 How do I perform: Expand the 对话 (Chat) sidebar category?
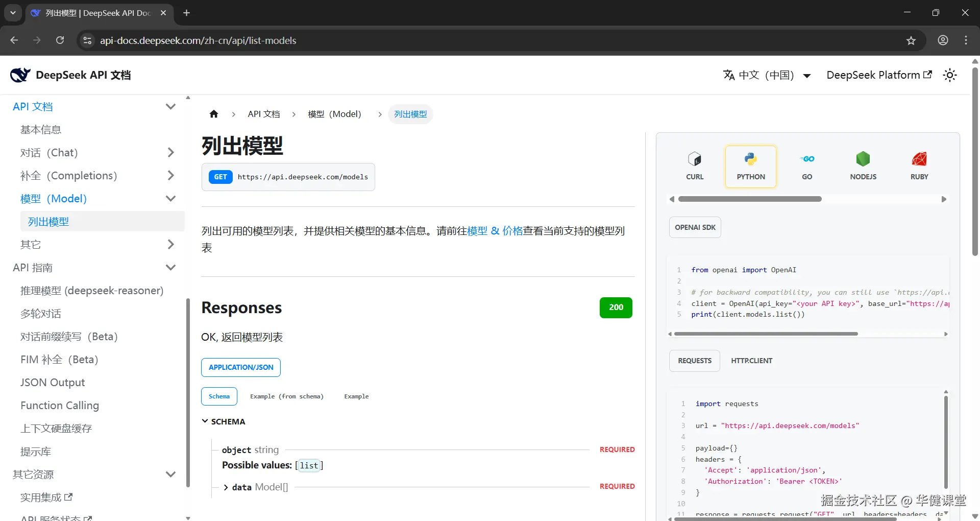click(171, 153)
